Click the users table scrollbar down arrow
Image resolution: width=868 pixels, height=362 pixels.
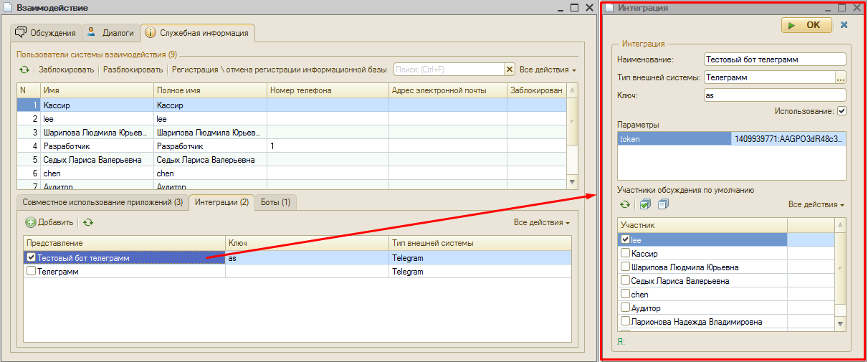[x=572, y=183]
